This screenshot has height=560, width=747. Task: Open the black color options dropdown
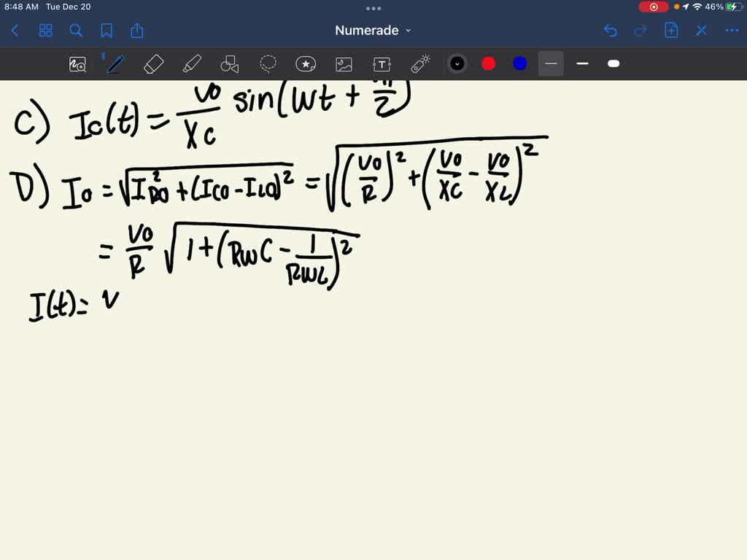457,63
